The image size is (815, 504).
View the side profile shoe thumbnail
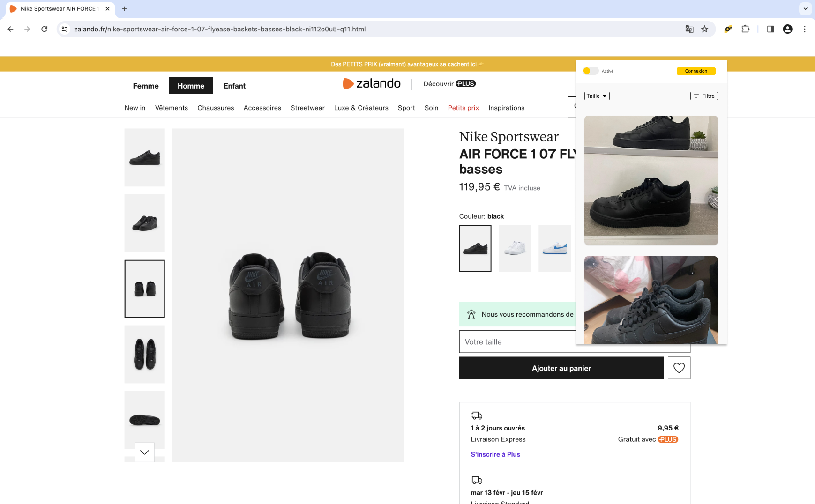point(145,158)
